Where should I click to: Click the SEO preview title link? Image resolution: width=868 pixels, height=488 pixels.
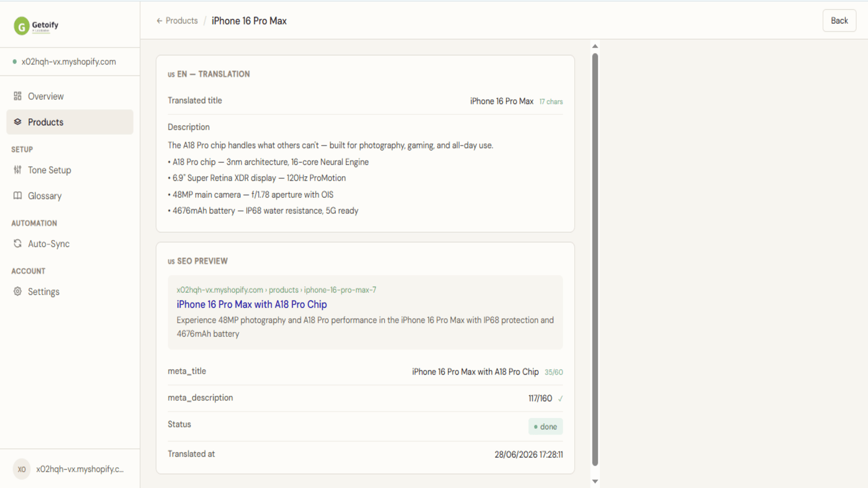click(x=252, y=304)
